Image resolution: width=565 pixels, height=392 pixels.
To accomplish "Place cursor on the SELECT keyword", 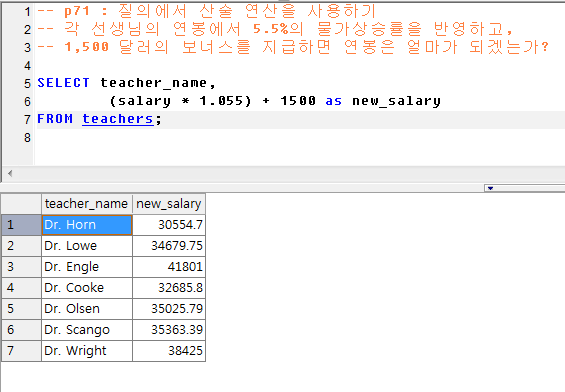I will [x=63, y=83].
